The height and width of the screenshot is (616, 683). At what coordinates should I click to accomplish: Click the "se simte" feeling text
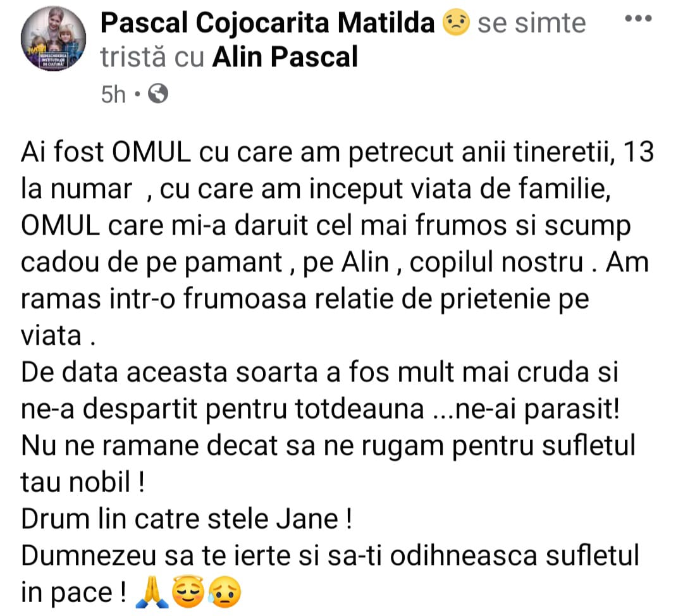pos(531,25)
